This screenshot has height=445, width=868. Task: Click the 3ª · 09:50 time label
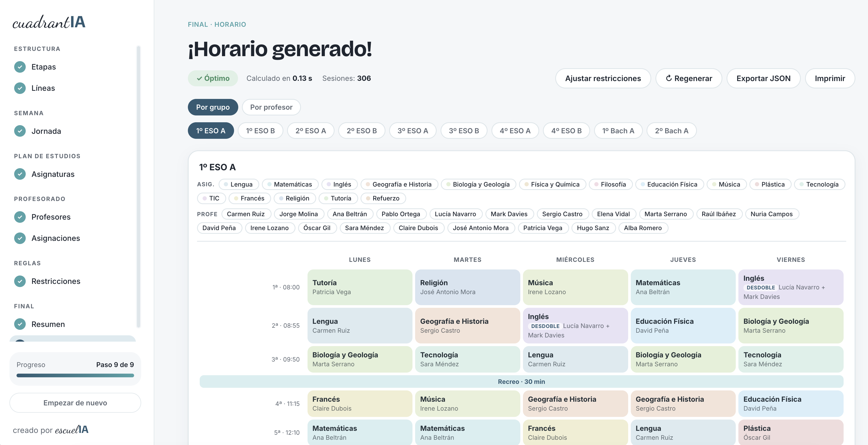(x=285, y=359)
